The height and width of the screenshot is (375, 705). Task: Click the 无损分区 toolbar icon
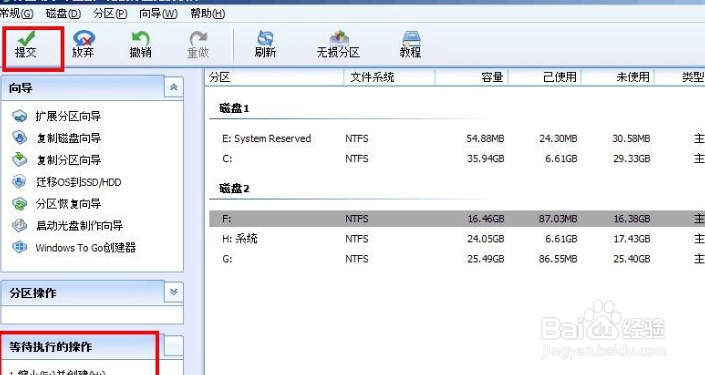click(339, 38)
